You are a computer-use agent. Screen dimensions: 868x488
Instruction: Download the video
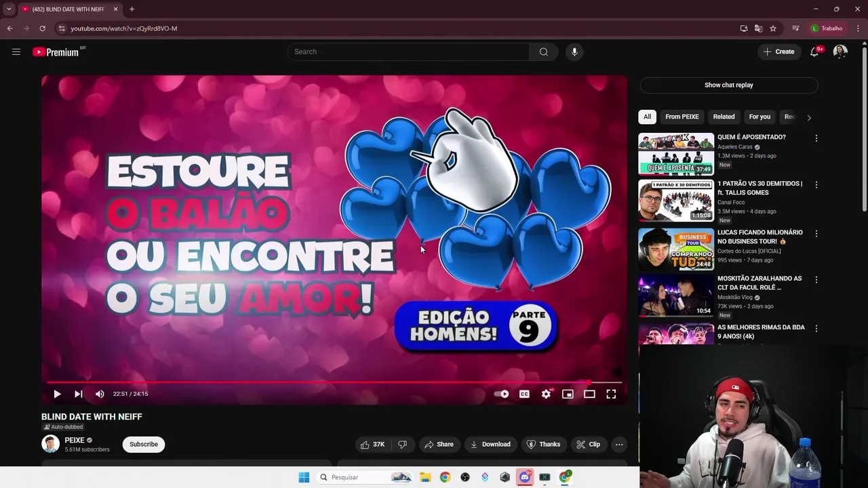tap(490, 445)
